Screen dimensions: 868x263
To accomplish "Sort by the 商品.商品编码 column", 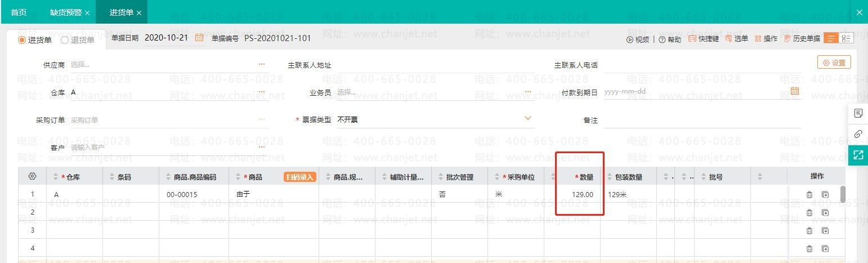I will click(168, 177).
